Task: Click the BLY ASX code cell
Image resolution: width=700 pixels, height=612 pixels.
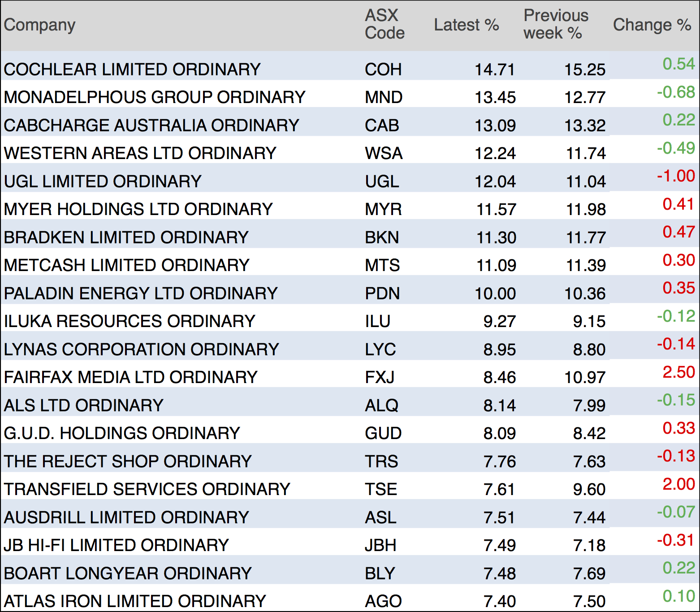Action: coord(380,573)
